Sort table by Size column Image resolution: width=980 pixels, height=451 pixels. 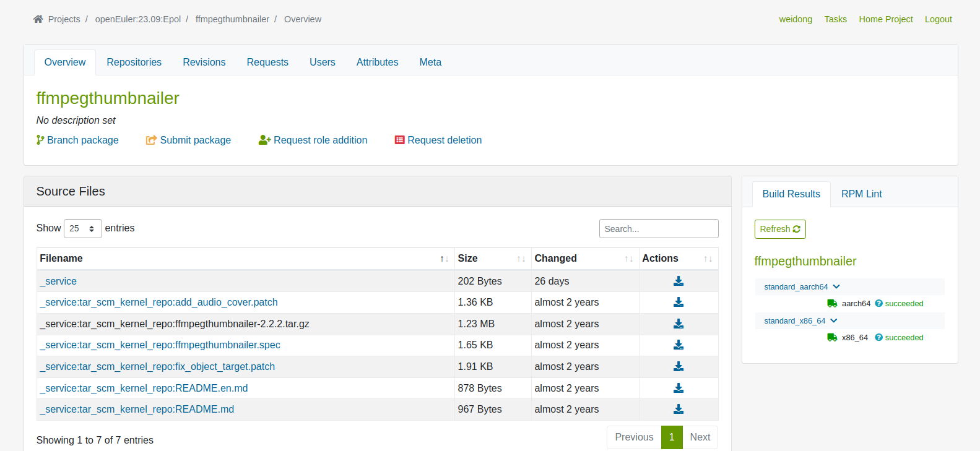(493, 259)
